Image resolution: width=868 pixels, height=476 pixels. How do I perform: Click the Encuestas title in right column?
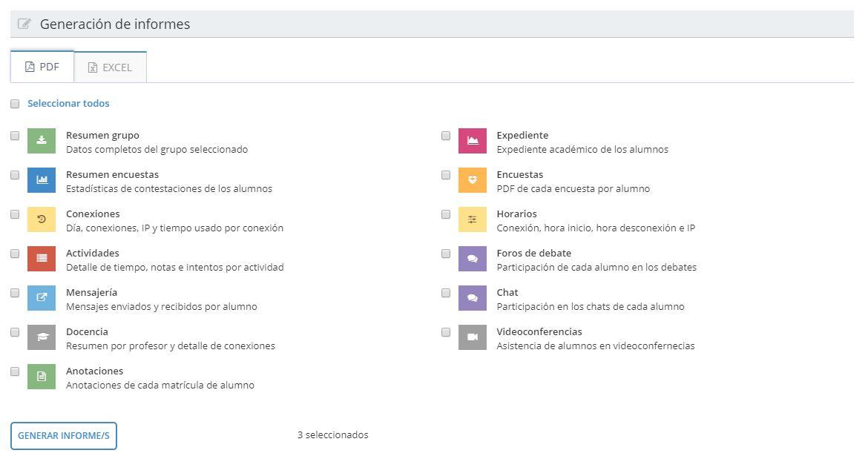tap(520, 174)
